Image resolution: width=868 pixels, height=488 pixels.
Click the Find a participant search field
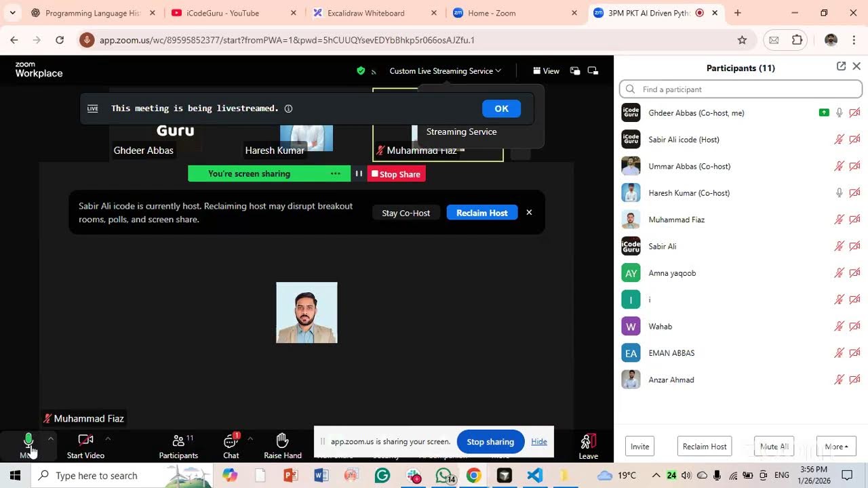point(741,89)
